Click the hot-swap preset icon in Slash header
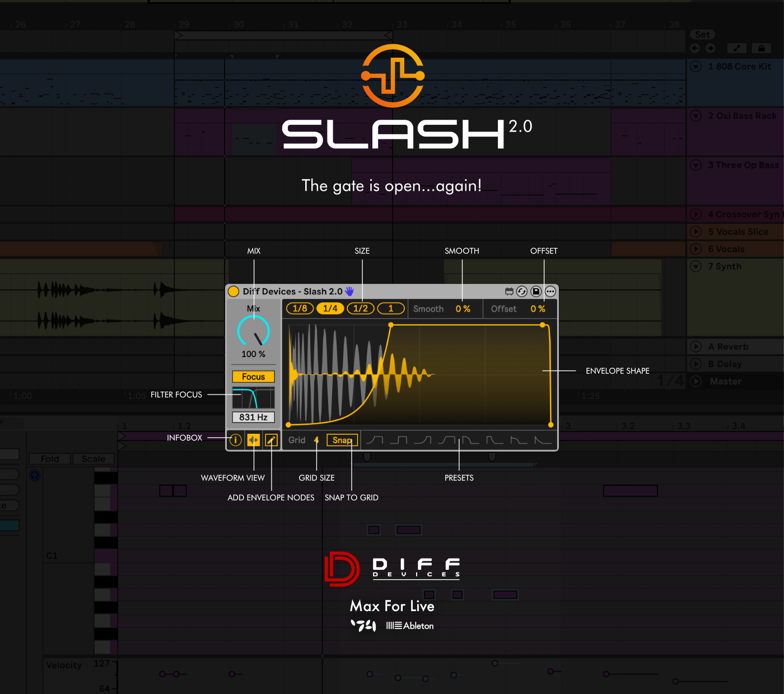This screenshot has width=784, height=694. [522, 292]
